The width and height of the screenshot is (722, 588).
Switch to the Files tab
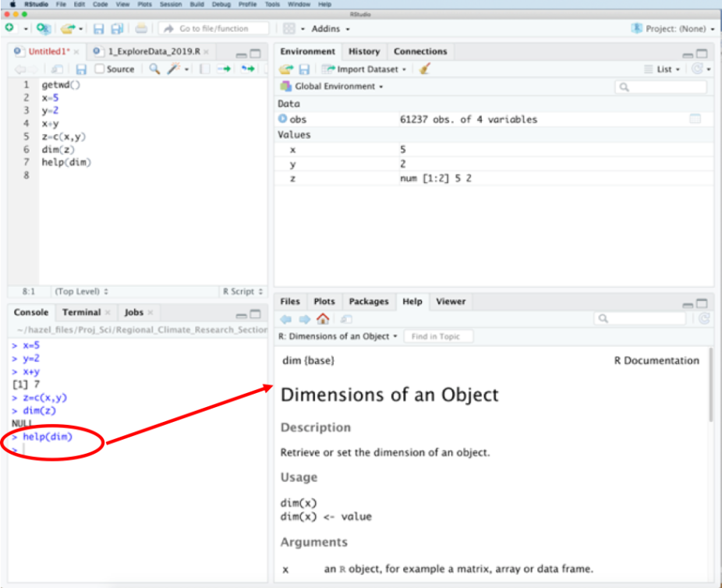pos(289,301)
